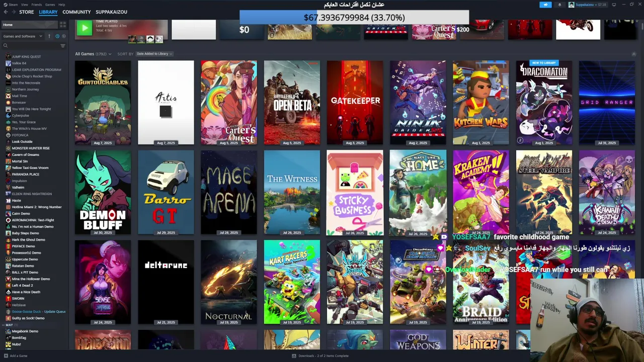Open the notifications bell
Viewport: 644px width, 362px height.
click(559, 5)
